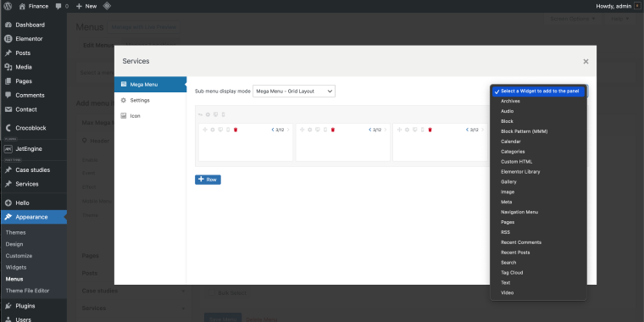Open the New content menu
Screen dimensions: 644x322
click(x=86, y=6)
